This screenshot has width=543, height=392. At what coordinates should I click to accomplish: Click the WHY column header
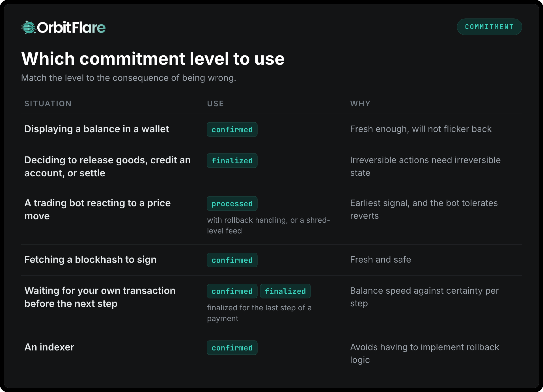(x=360, y=104)
